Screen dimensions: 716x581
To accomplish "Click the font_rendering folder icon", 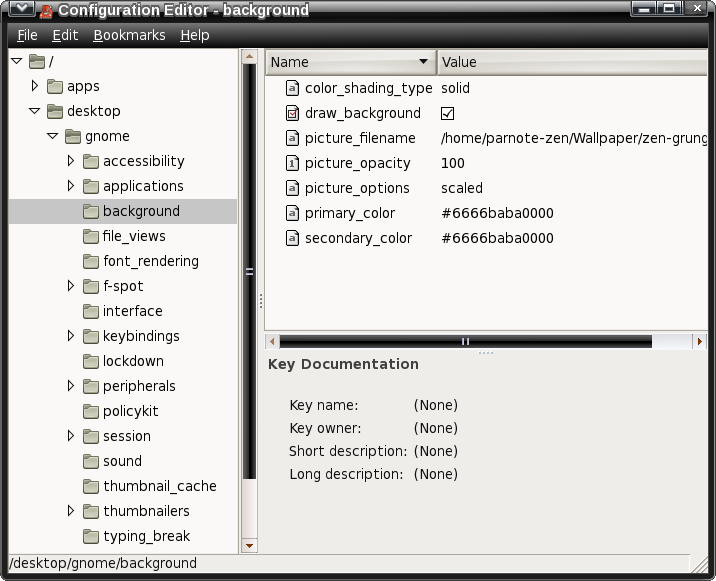I will (91, 261).
